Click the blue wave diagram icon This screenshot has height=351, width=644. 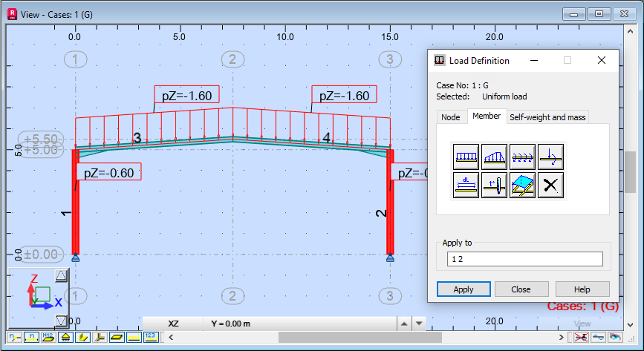(598, 338)
